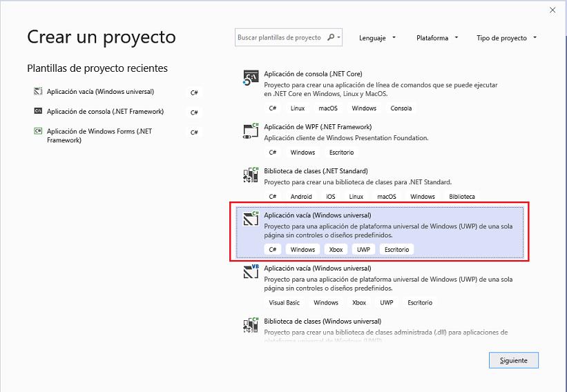Select Biblioteca de clases (.NET Standard) template
The image size is (567, 392).
(x=316, y=171)
